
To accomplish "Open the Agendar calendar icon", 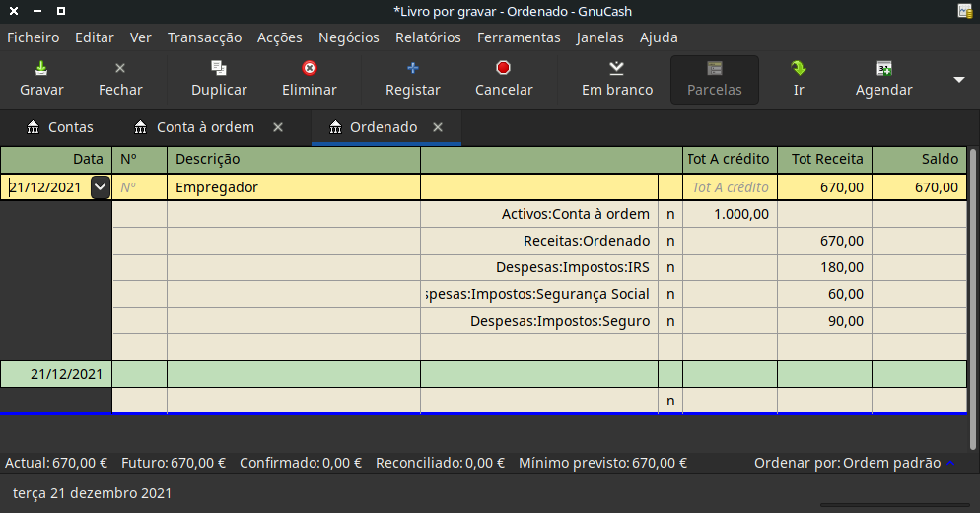I will [883, 69].
